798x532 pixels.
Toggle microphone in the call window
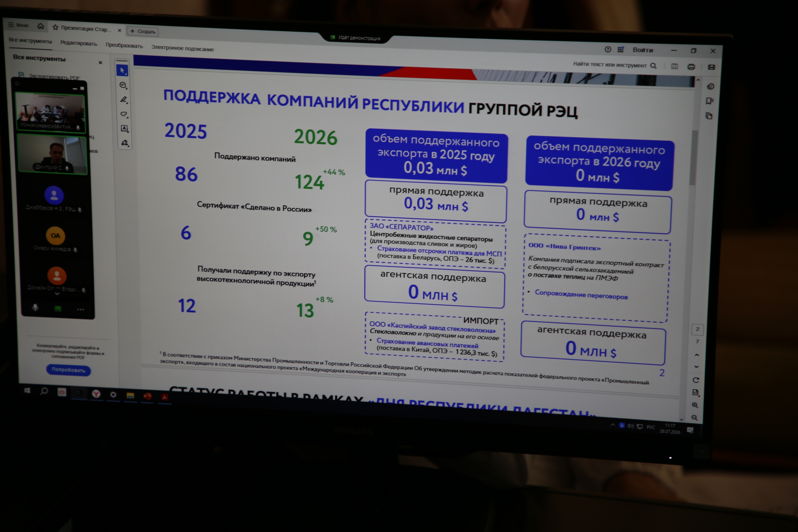click(x=35, y=307)
